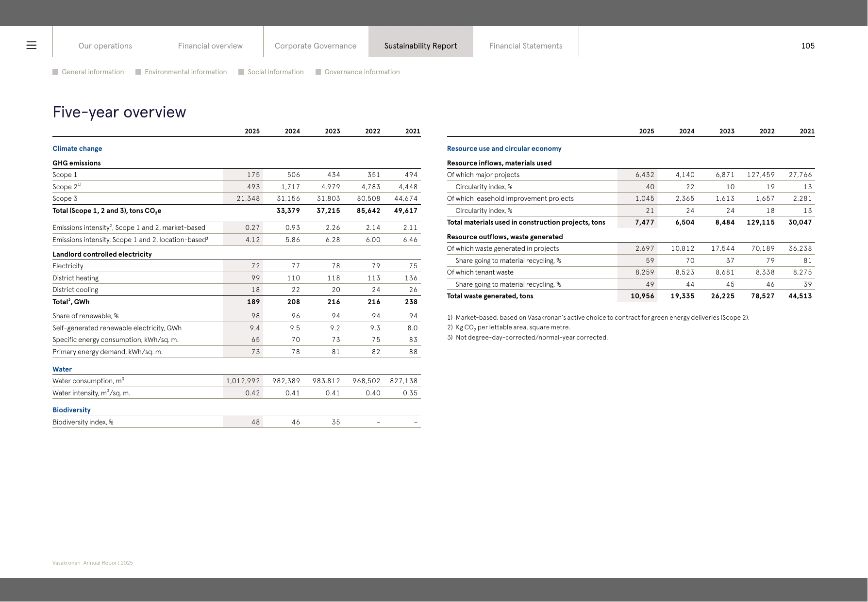Jump to Social information section
868x602 pixels.
pyautogui.click(x=276, y=72)
